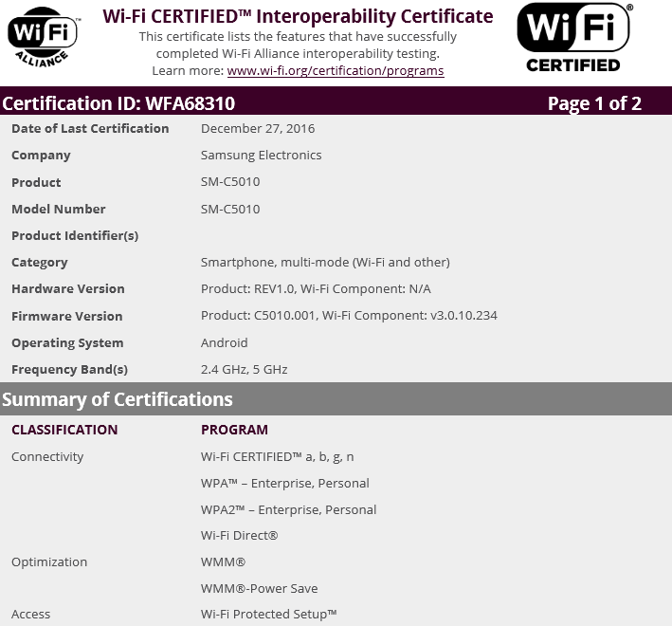
Task: Click the WMM-Power Save entry
Action: [x=260, y=589]
